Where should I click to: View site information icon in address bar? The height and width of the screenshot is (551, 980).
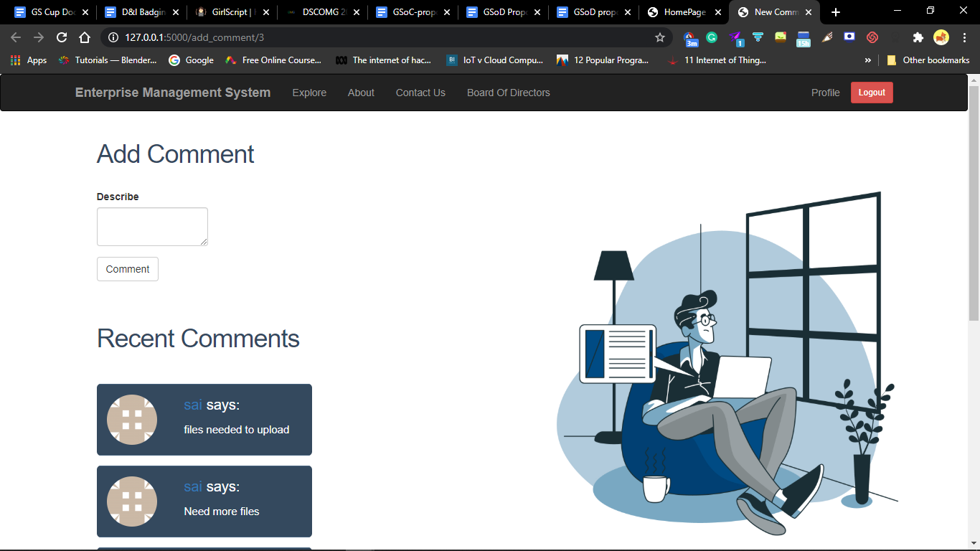point(113,37)
